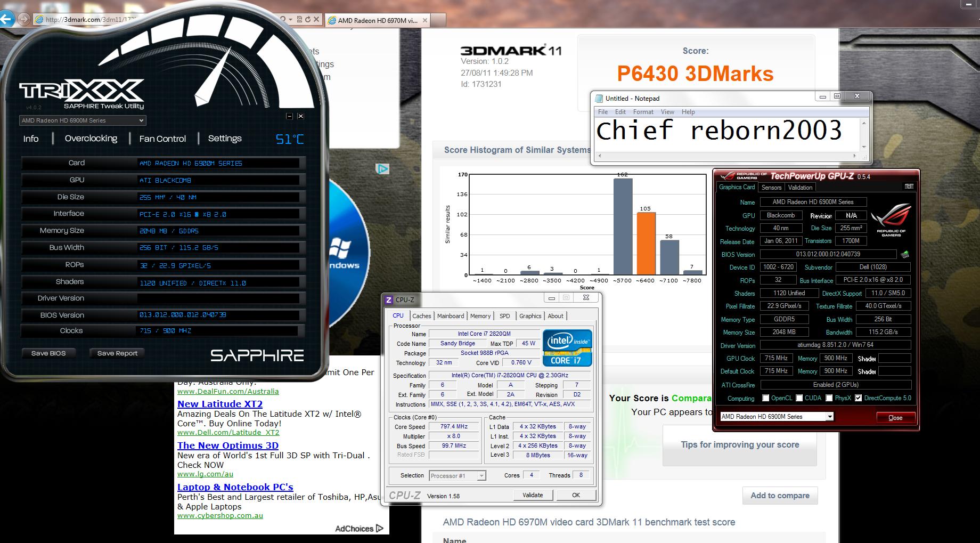Click the browser forward arrow
This screenshot has height=543, width=980.
(x=23, y=19)
